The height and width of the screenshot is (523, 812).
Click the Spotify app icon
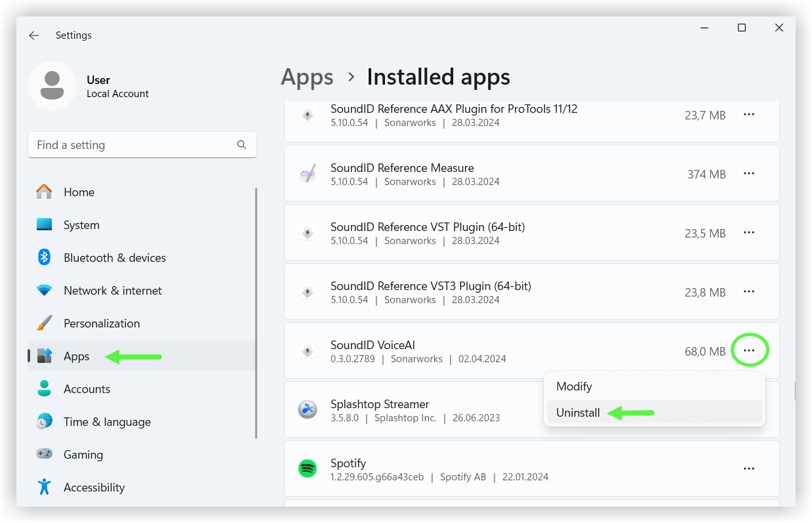[x=308, y=469]
